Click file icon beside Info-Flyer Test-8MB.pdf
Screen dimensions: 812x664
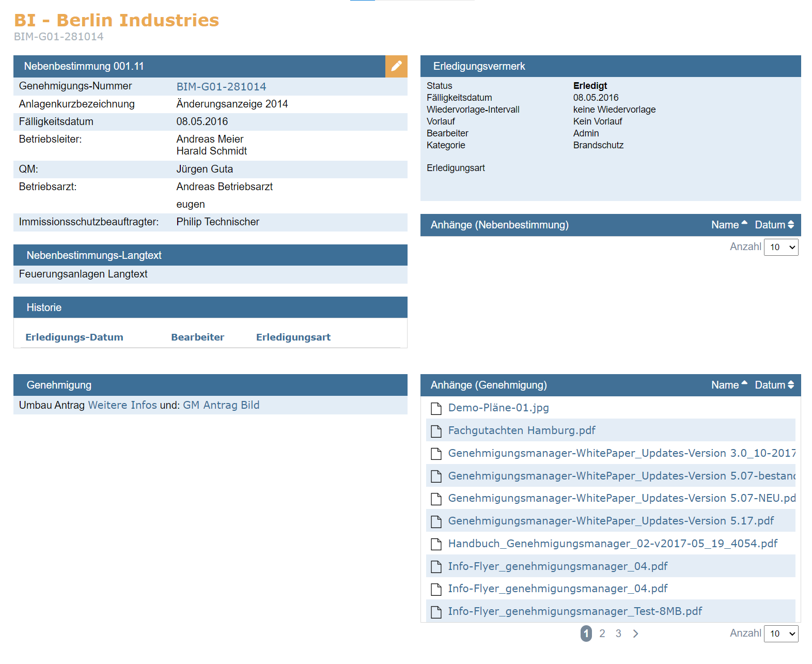[x=436, y=612]
